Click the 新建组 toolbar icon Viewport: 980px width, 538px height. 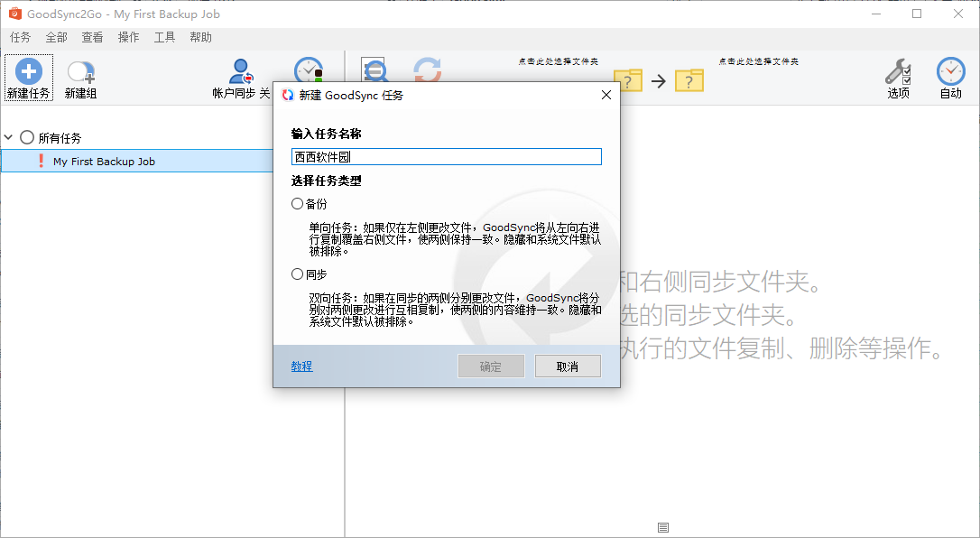[x=81, y=72]
